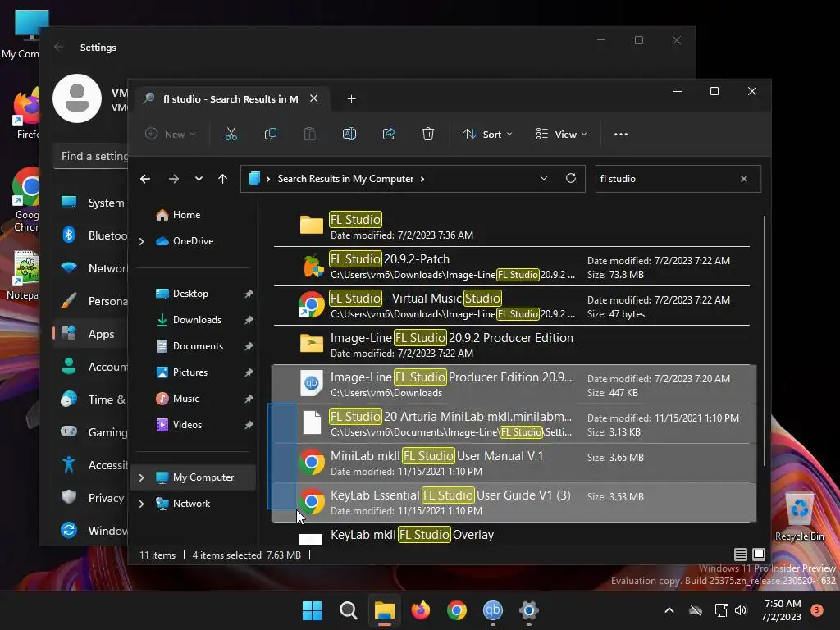Screen dimensions: 840x630
Task: Switch to details view icon in status bar
Action: [741, 555]
